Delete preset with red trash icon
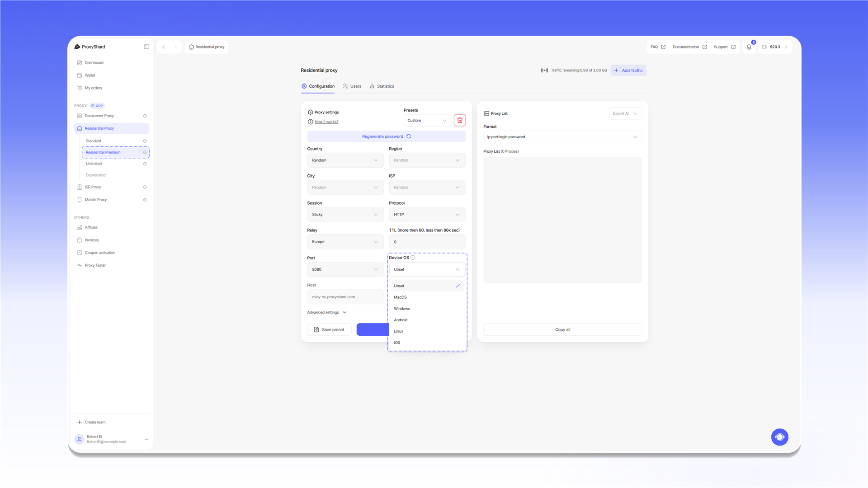The height and width of the screenshot is (488, 868). tap(460, 120)
